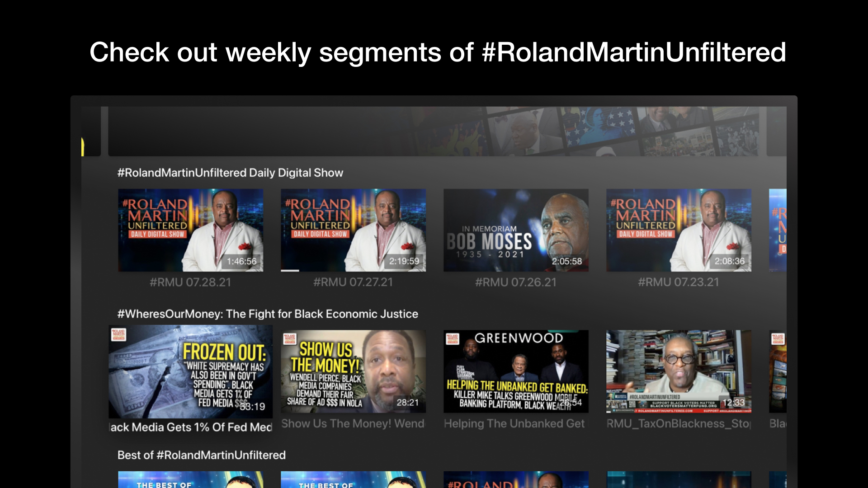
Task: Click the Helping The Unbanked Get title
Action: (514, 424)
